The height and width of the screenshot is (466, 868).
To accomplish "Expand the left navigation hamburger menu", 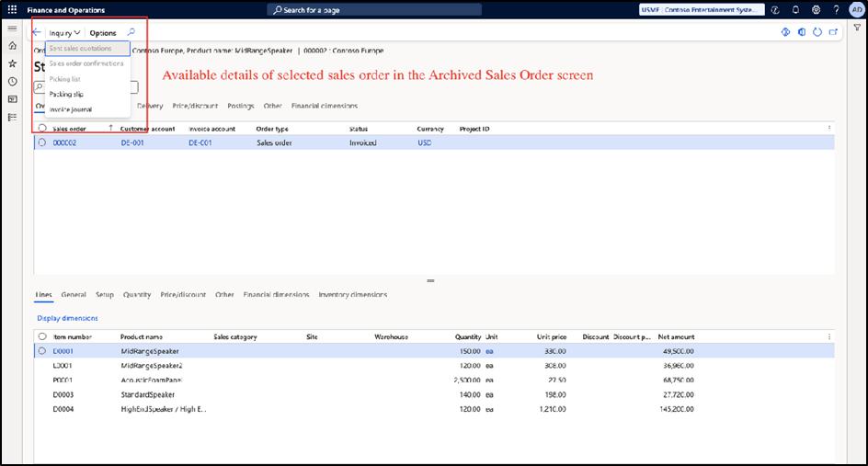I will coord(12,28).
